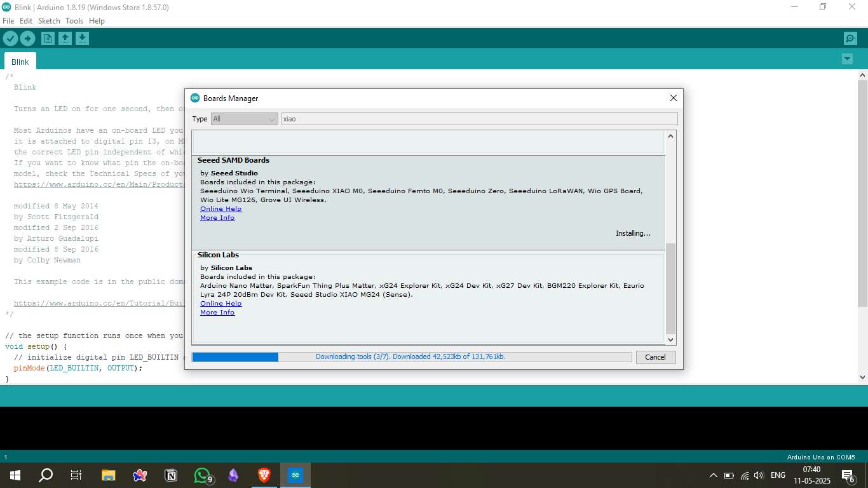The width and height of the screenshot is (868, 488).
Task: Click the Boards Manager scroll up arrow
Action: tap(671, 136)
